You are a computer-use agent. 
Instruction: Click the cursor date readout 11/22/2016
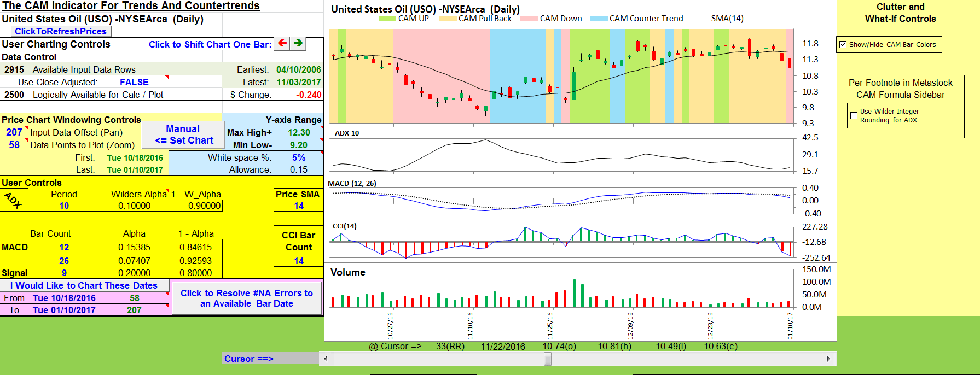(x=503, y=347)
